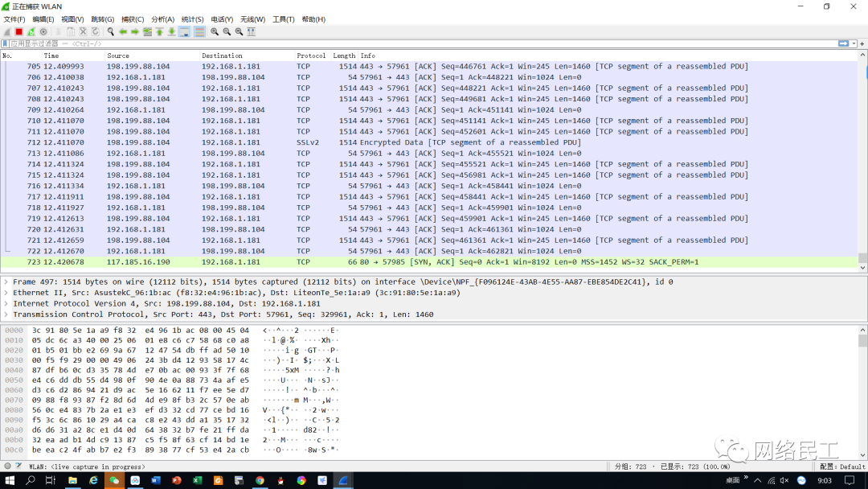Select packet number 705 row

[429, 67]
